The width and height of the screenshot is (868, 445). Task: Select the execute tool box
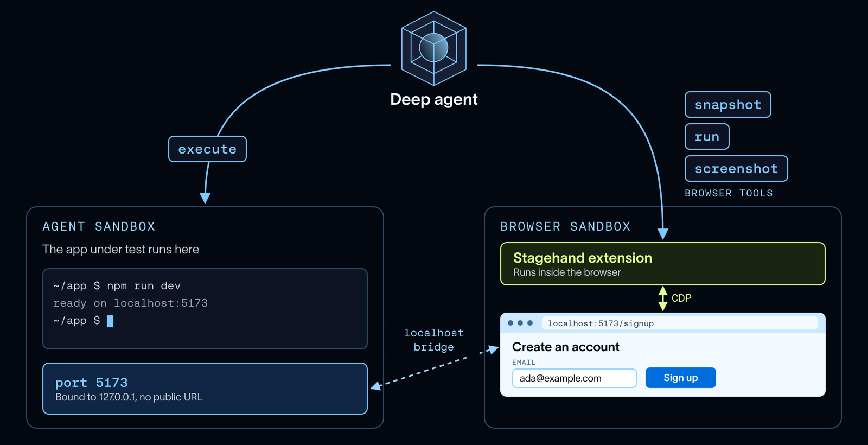[x=207, y=149]
